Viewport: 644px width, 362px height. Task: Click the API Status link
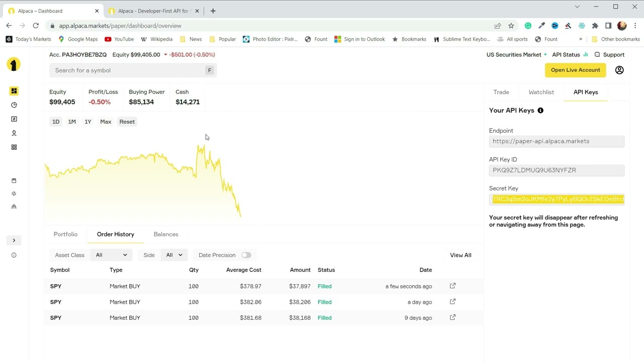click(x=570, y=55)
